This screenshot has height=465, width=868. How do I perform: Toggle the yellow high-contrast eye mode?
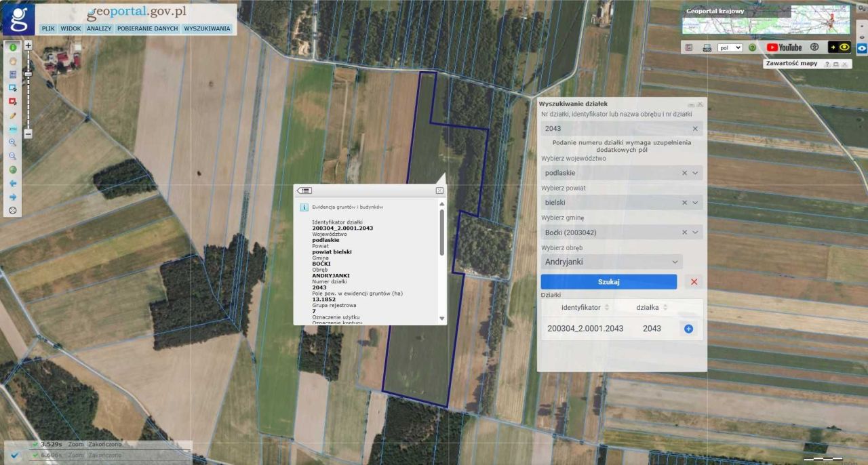click(x=839, y=47)
